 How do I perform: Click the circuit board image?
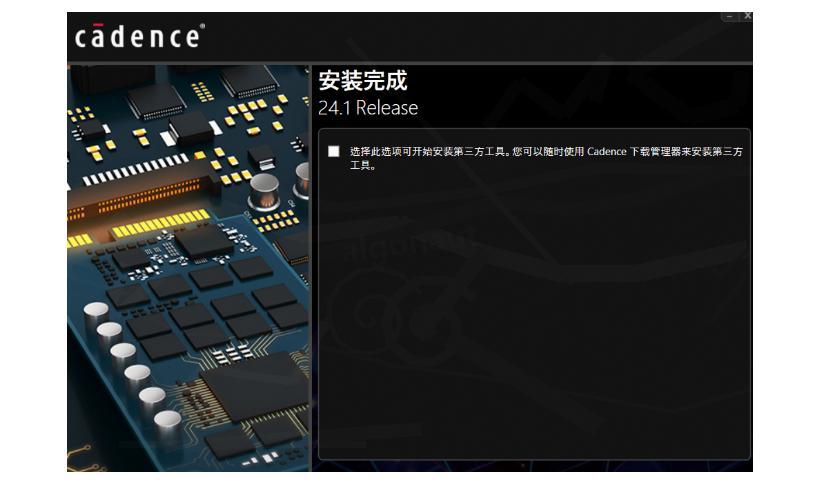tap(189, 268)
